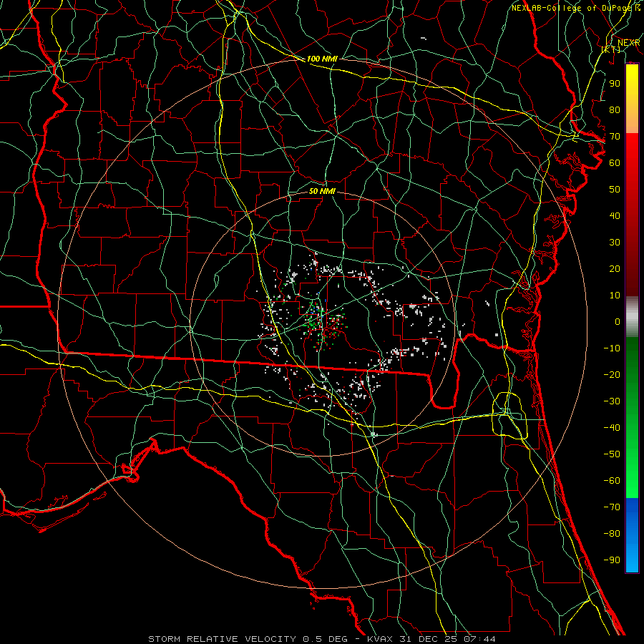Click the green segment of velocity color bar
Image resolution: width=644 pixels, height=644 pixels.
632,418
